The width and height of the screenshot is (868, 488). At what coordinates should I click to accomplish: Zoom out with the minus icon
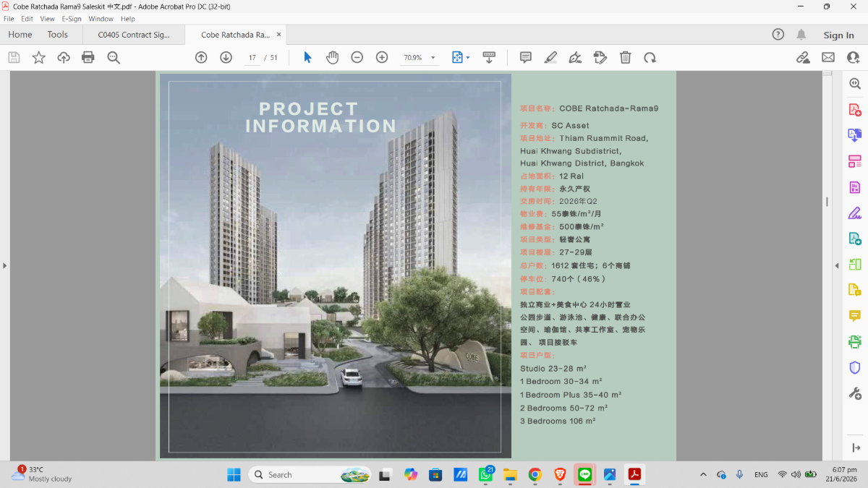(x=357, y=58)
